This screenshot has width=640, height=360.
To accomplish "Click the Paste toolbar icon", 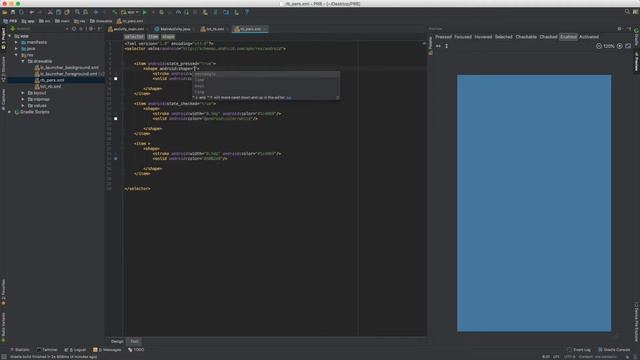I will pyautogui.click(x=67, y=12).
